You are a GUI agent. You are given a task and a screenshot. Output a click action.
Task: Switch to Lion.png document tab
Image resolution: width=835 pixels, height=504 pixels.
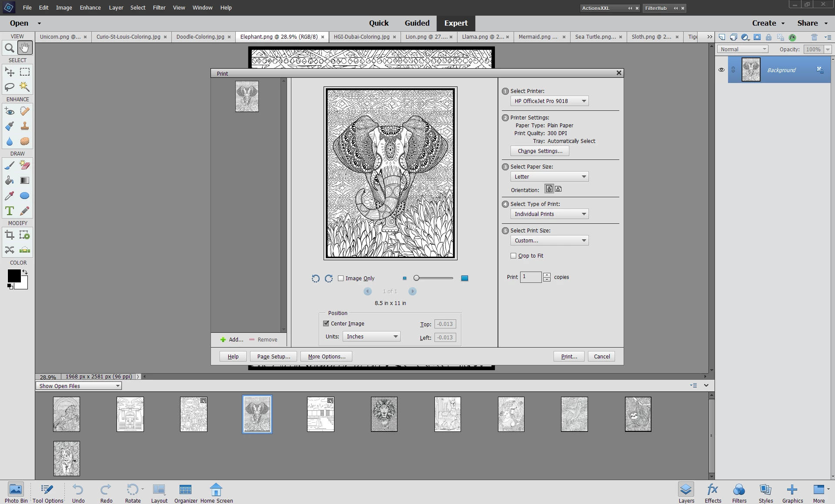click(425, 37)
